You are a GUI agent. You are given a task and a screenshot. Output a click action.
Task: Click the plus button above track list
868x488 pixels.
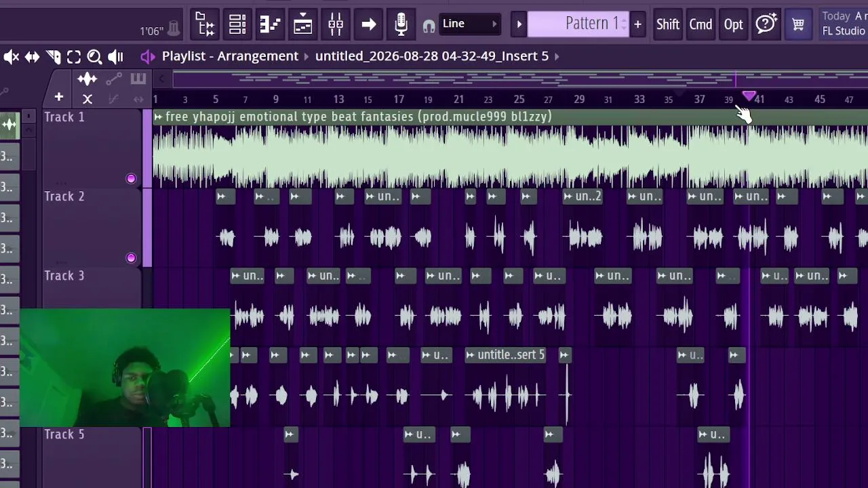tap(59, 98)
